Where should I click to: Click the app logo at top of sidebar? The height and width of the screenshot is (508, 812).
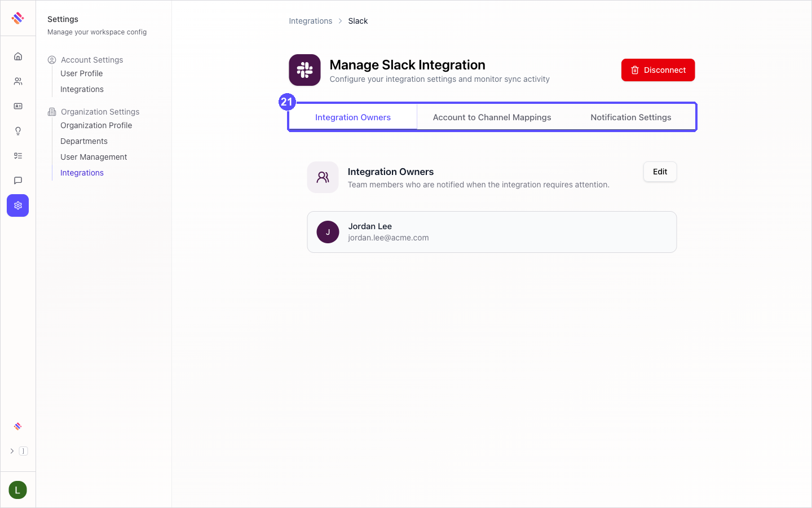(17, 18)
